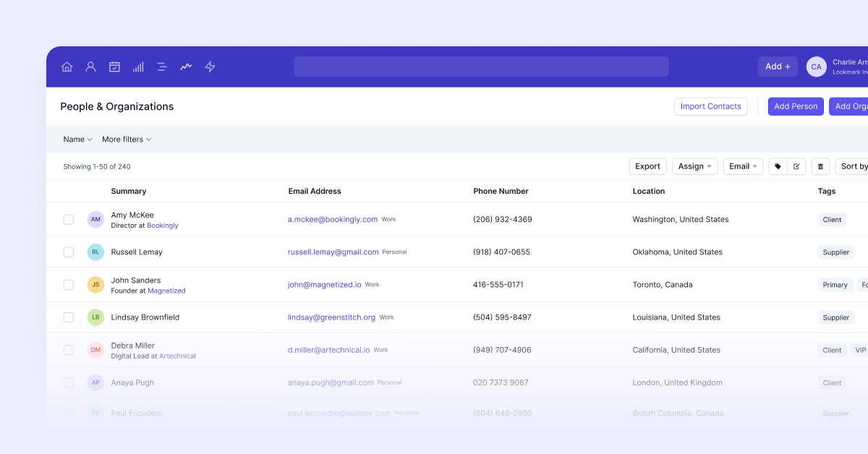Open the Assign dropdown
This screenshot has height=454, width=868.
pos(694,166)
